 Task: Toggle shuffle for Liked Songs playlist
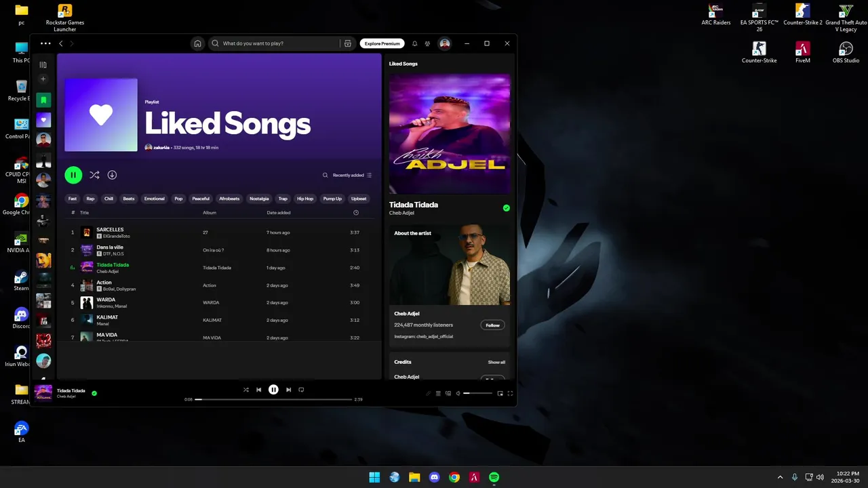click(94, 175)
